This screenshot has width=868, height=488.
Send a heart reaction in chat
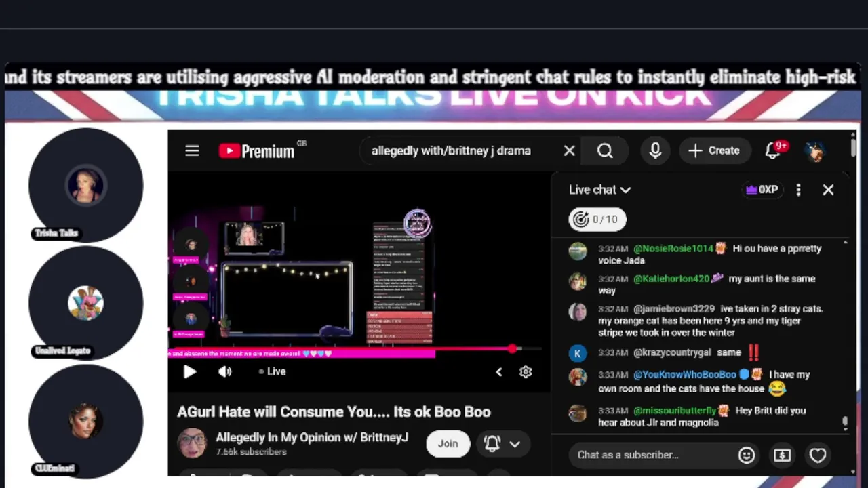click(818, 455)
